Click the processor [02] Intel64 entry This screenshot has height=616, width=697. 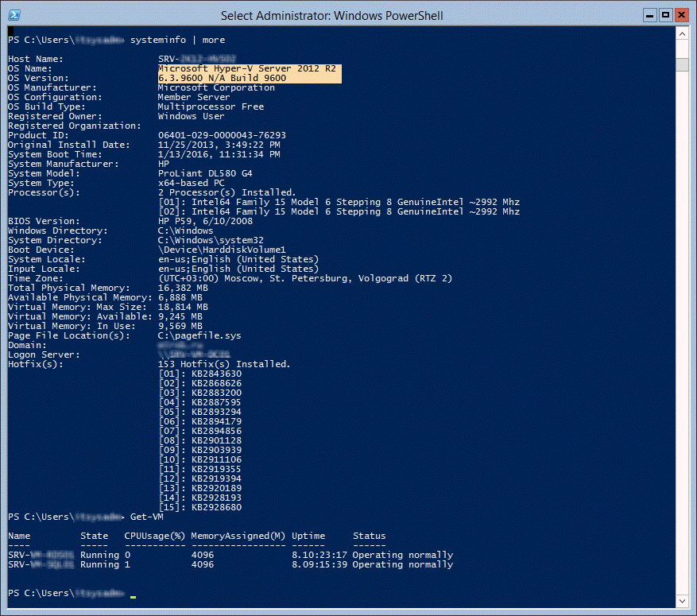point(339,211)
